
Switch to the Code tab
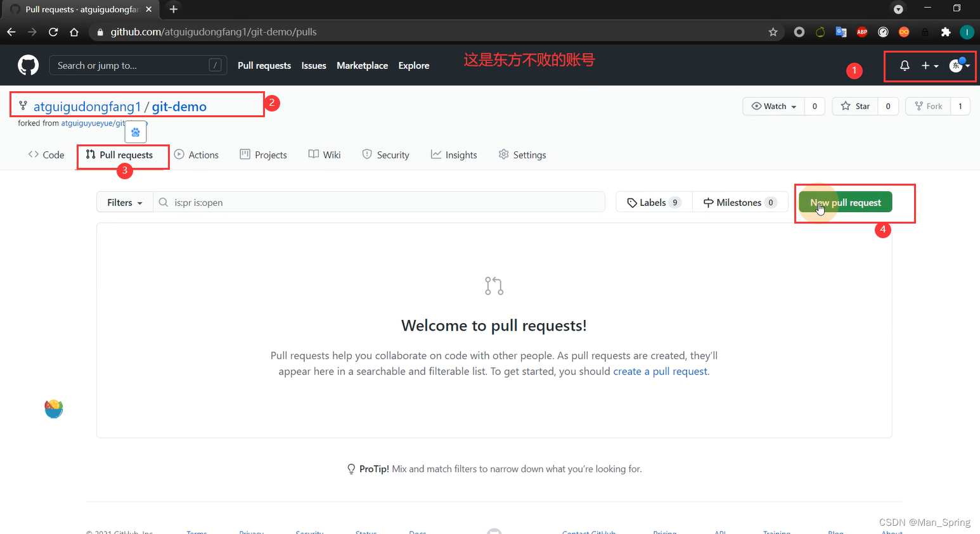[46, 155]
